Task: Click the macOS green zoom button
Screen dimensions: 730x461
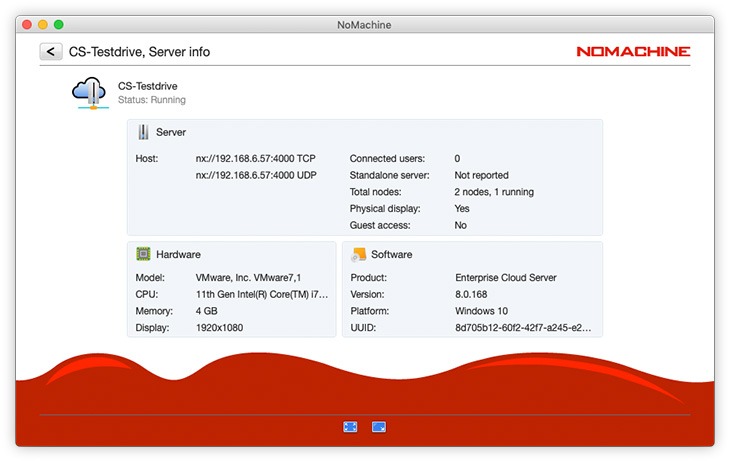Action: (x=58, y=23)
